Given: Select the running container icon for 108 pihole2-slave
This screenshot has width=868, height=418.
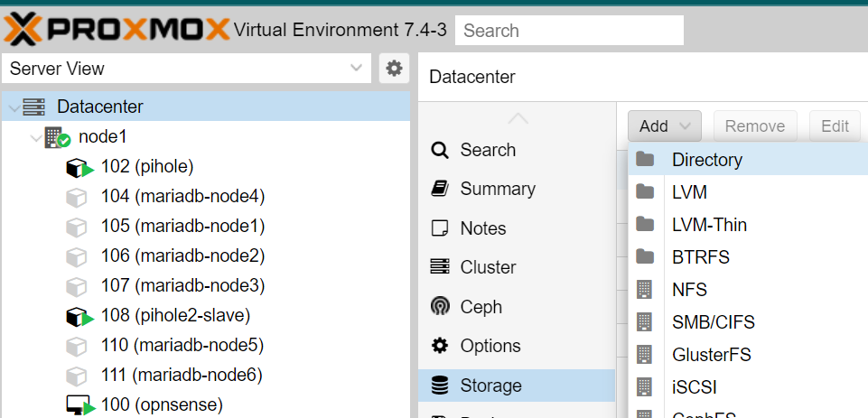Looking at the screenshot, I should (80, 317).
